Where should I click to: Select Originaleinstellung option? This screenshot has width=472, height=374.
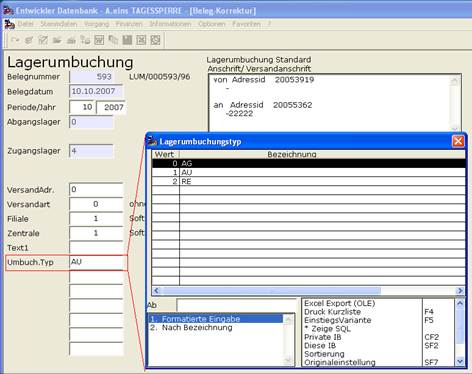[340, 362]
